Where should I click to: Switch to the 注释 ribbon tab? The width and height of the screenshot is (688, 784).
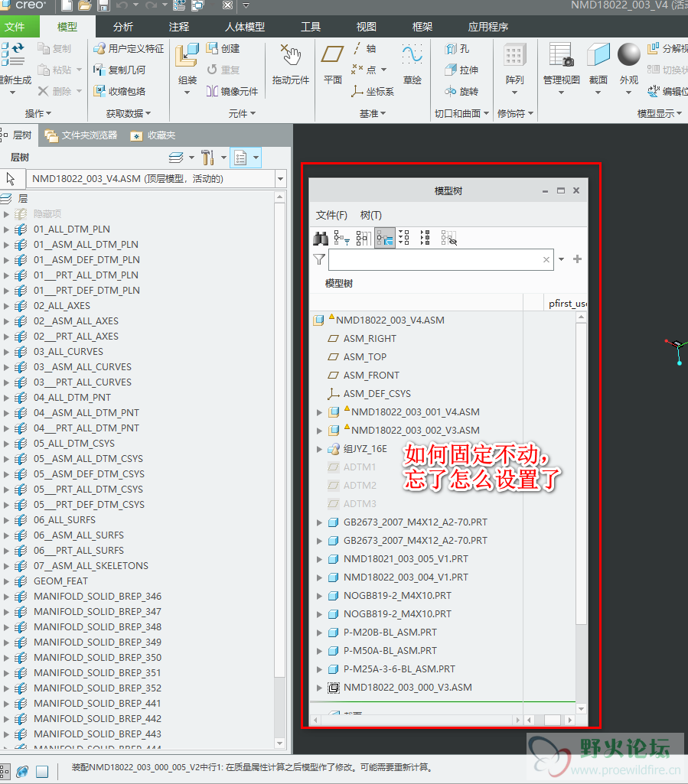pyautogui.click(x=178, y=27)
